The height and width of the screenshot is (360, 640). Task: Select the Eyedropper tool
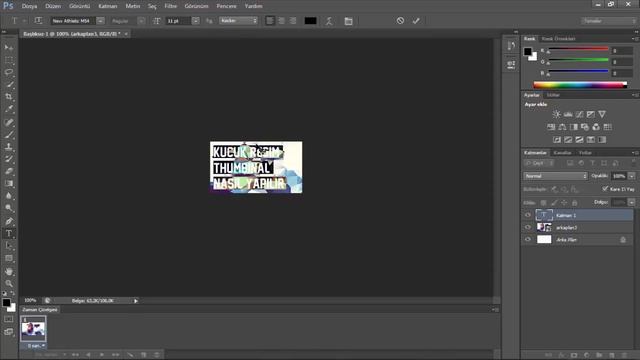coord(9,109)
